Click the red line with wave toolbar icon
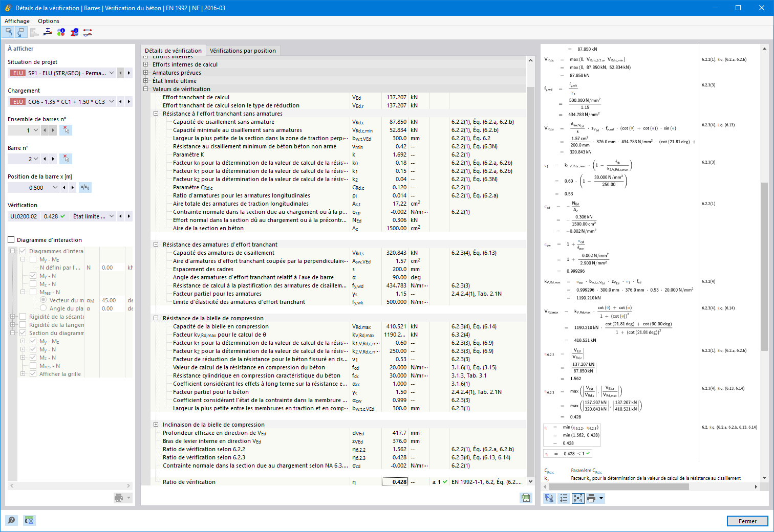 point(88,32)
